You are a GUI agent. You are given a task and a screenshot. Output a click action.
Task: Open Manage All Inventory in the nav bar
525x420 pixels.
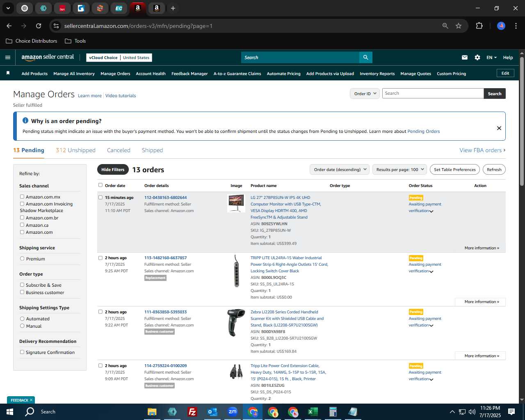[74, 74]
